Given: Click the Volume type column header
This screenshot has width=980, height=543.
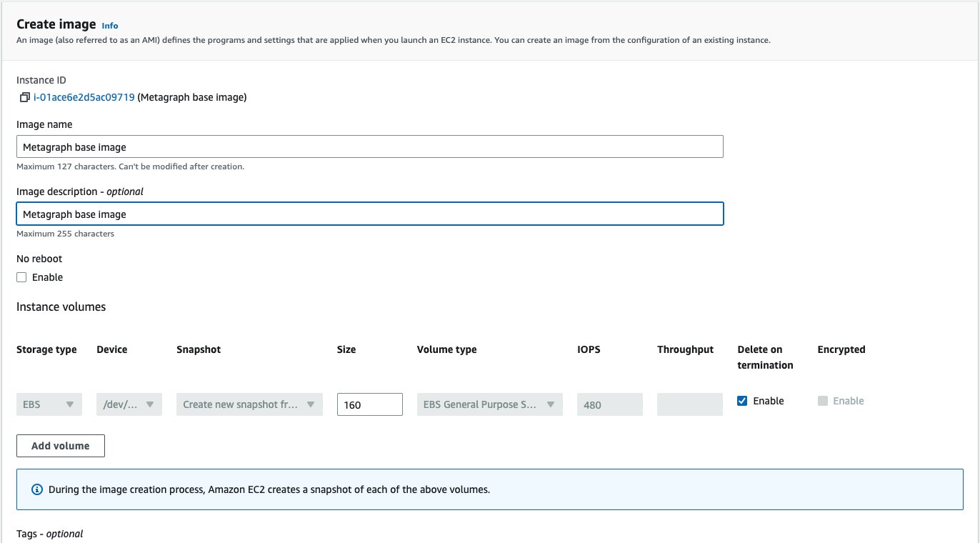Looking at the screenshot, I should point(446,349).
